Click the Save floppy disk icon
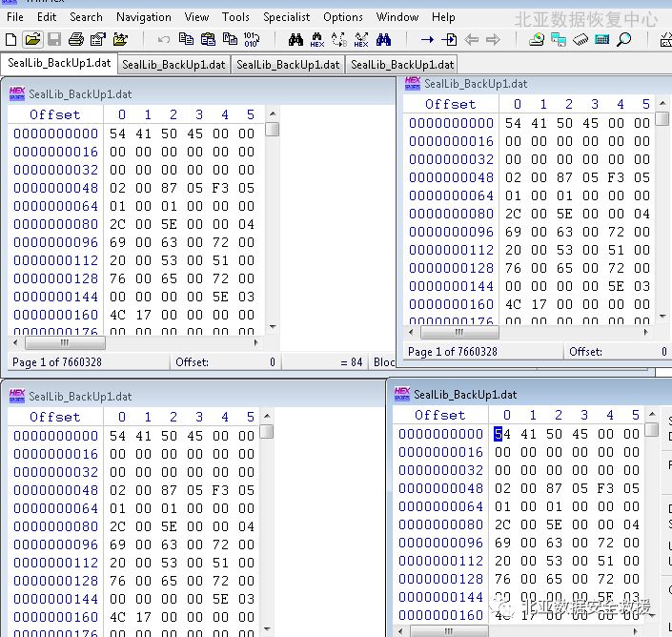 coord(54,40)
